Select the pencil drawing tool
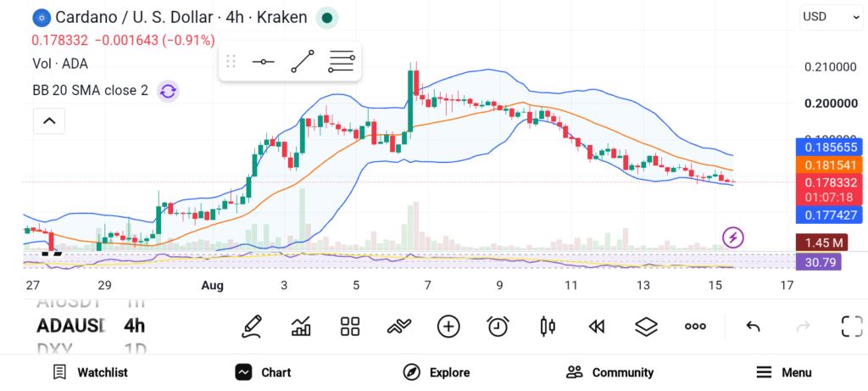 point(251,327)
